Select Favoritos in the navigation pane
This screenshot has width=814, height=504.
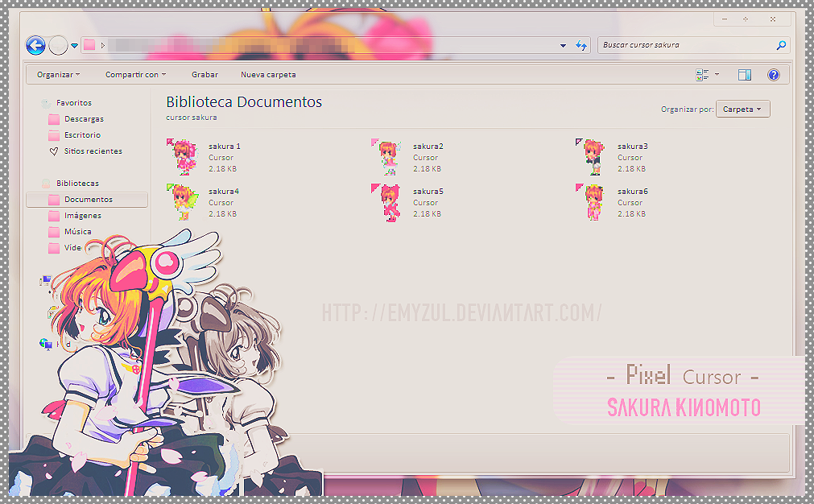(x=74, y=103)
